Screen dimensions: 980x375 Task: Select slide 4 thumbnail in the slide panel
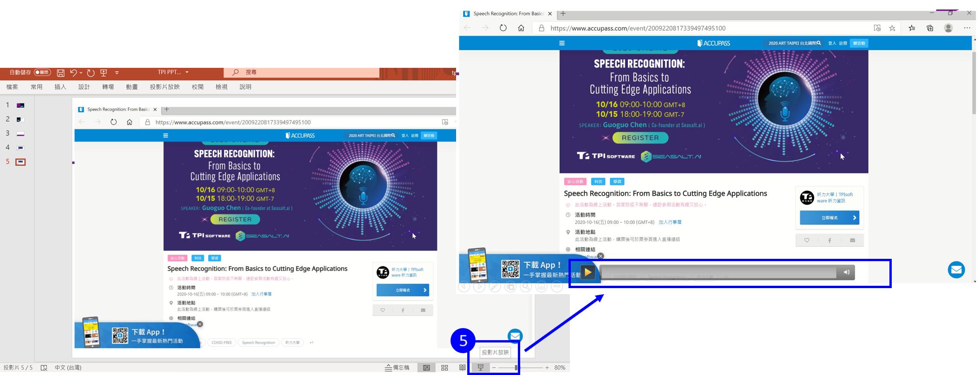pos(20,148)
